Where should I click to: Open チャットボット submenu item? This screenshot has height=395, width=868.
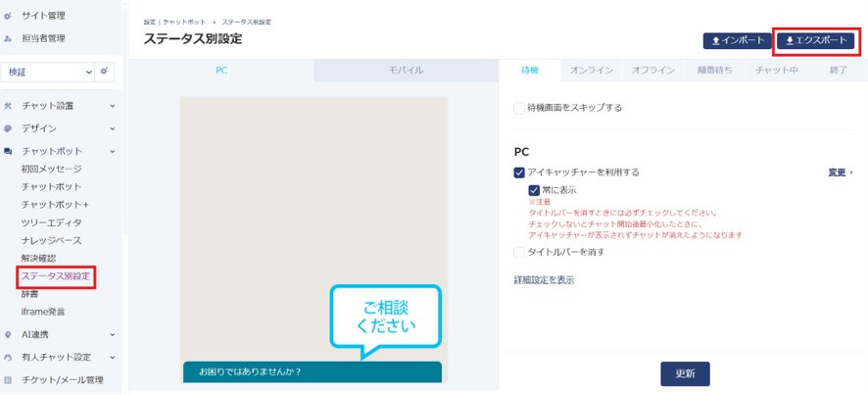pyautogui.click(x=52, y=186)
